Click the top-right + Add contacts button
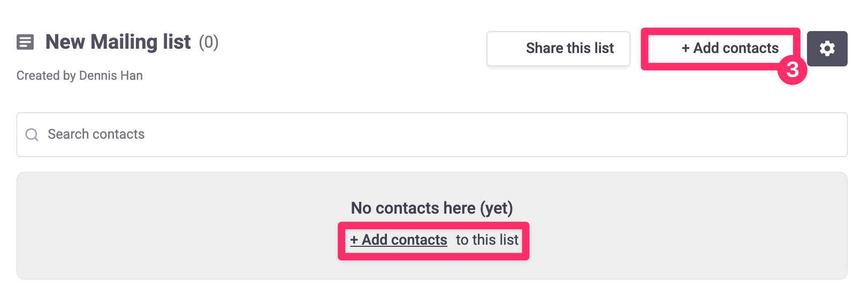This screenshot has height=302, width=868. pyautogui.click(x=721, y=49)
